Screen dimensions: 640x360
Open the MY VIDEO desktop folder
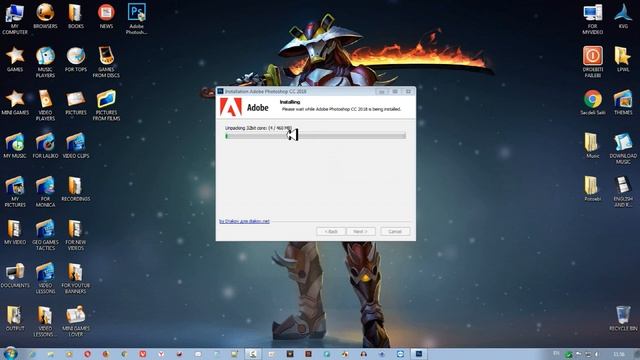coord(15,232)
